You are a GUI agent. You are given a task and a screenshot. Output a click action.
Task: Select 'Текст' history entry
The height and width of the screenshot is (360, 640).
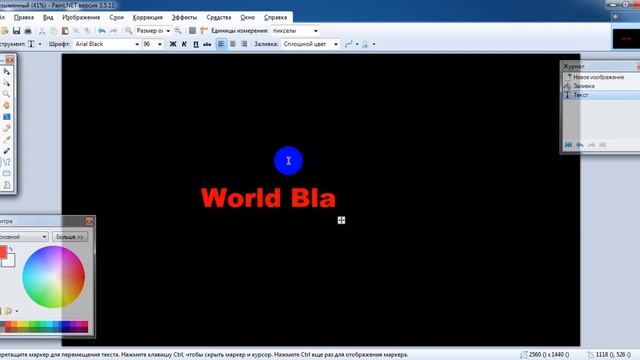601,95
